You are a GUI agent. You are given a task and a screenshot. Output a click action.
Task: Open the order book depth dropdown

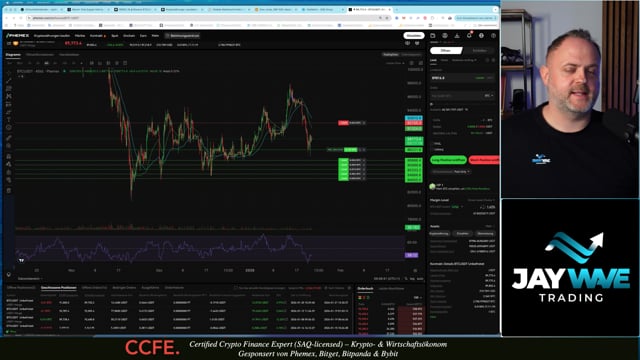click(417, 298)
